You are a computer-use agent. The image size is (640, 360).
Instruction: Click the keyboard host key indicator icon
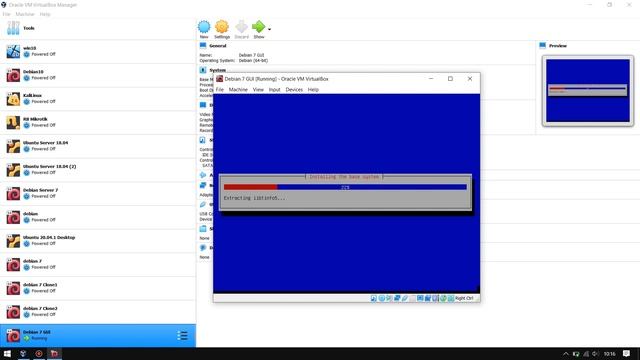[x=451, y=298]
